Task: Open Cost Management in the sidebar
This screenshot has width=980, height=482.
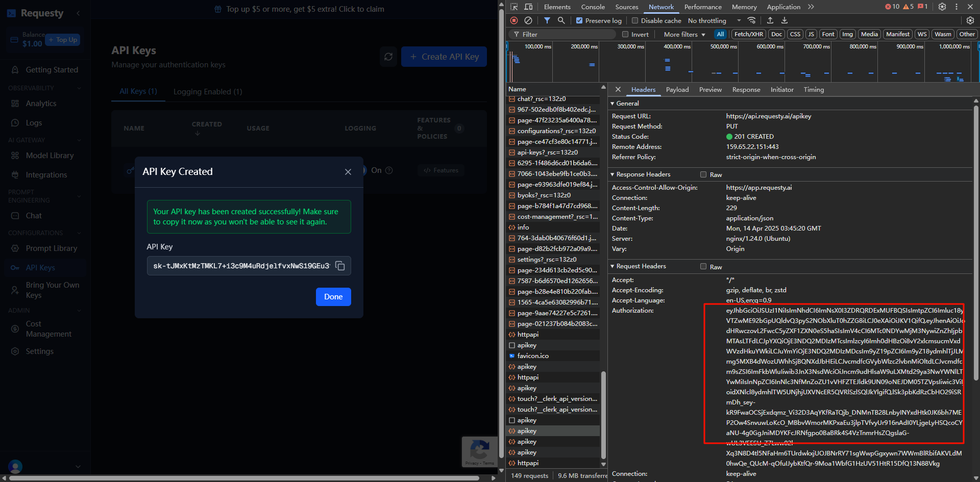Action: coord(48,329)
